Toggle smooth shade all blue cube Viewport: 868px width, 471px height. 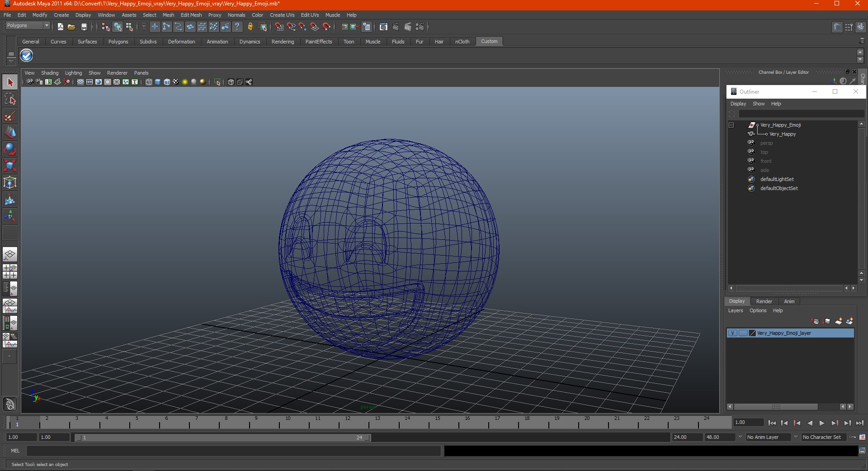point(158,82)
